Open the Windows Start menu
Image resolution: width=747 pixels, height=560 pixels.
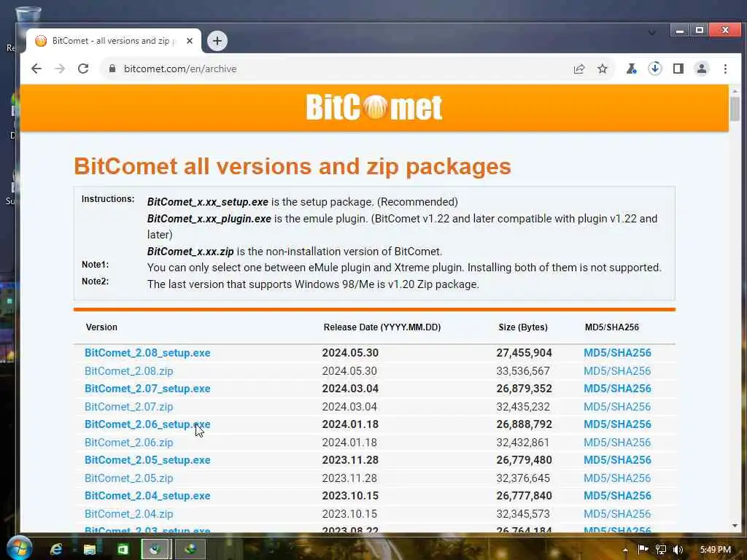(x=19, y=548)
